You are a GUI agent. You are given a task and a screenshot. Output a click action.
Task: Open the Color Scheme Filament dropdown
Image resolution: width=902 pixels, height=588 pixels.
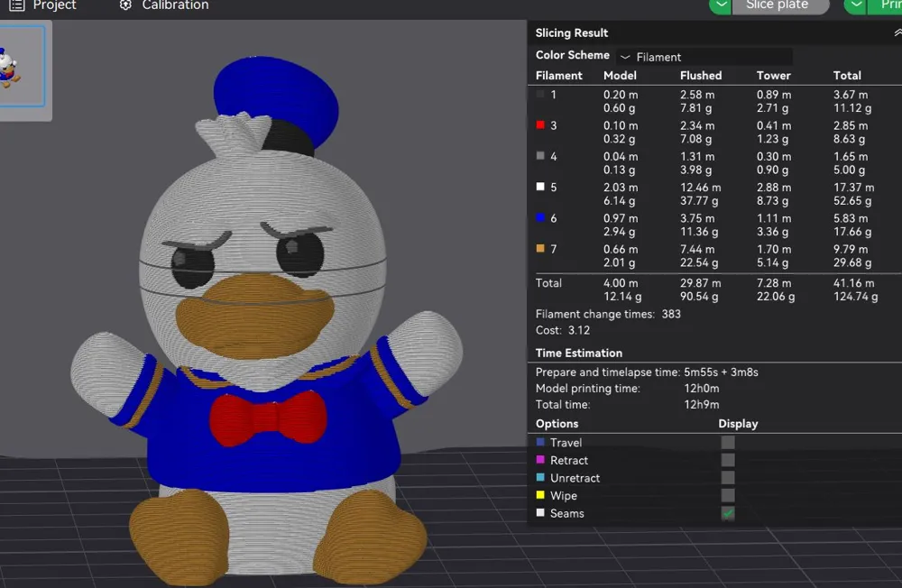coord(704,57)
